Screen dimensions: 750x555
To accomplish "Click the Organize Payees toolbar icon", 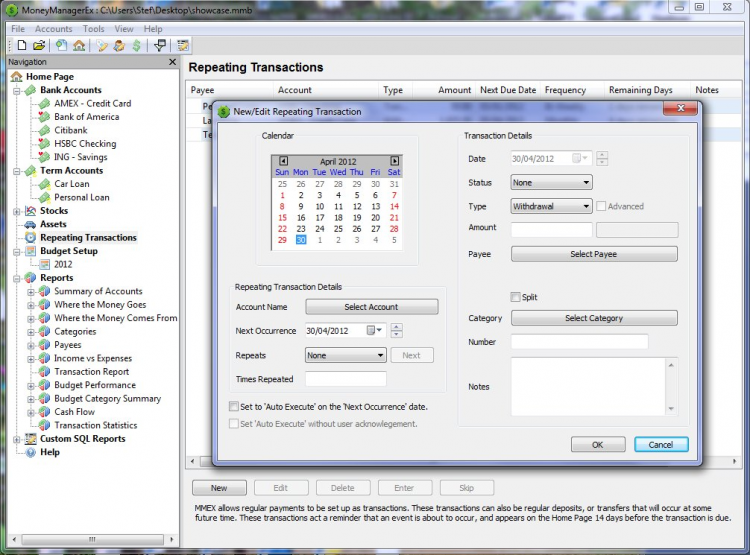I will pyautogui.click(x=119, y=45).
